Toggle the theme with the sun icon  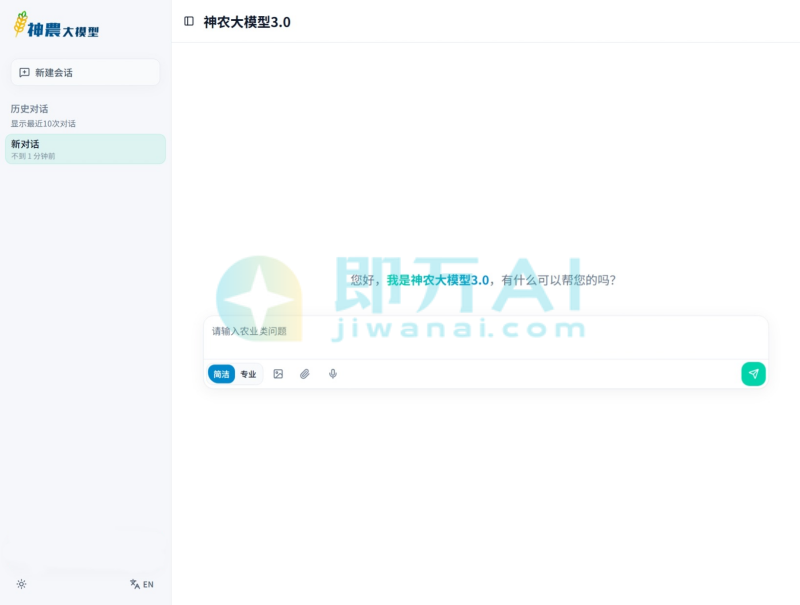point(21,584)
